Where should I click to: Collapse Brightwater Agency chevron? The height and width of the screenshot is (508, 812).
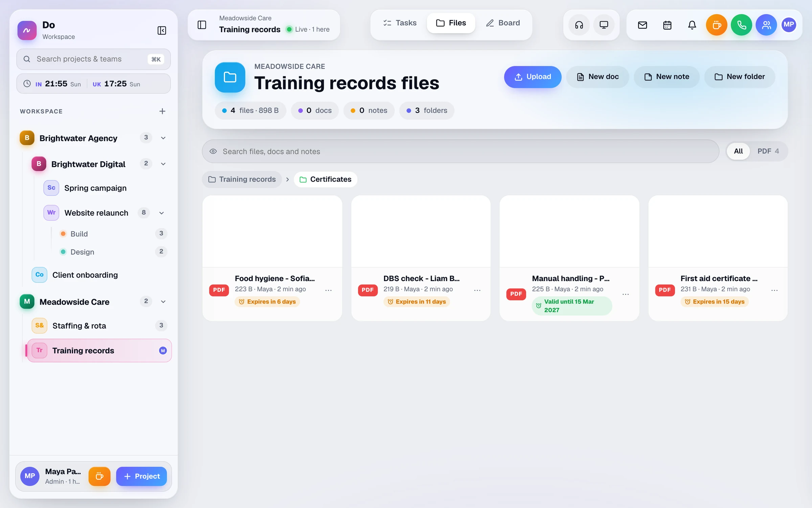pos(163,138)
